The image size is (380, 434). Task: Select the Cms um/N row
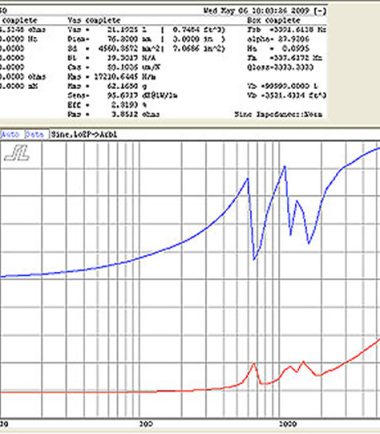(114, 67)
